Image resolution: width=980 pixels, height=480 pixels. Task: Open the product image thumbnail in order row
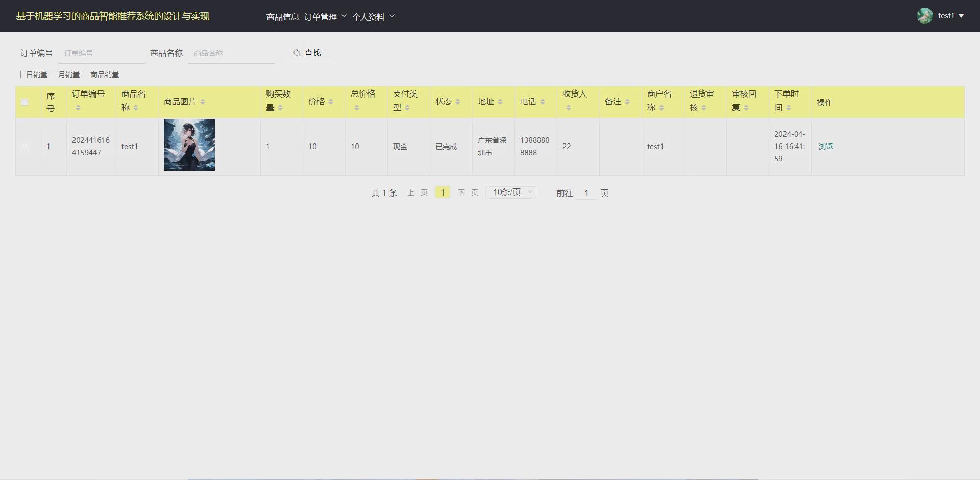pos(189,145)
